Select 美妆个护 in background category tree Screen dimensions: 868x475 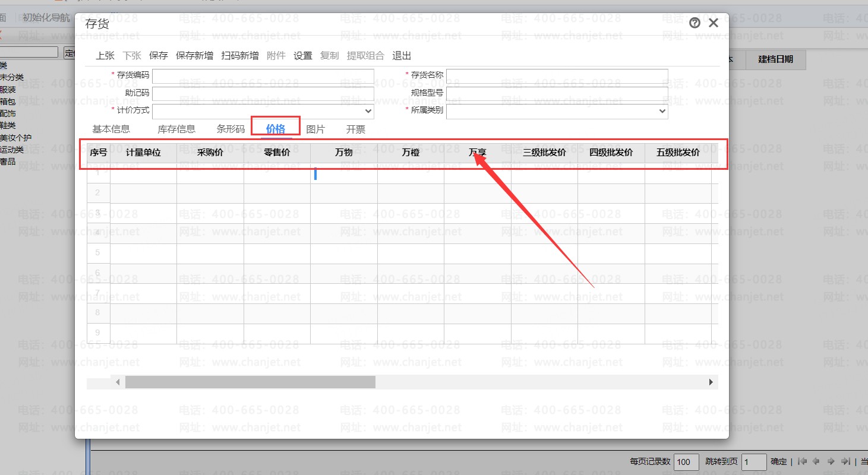click(15, 138)
